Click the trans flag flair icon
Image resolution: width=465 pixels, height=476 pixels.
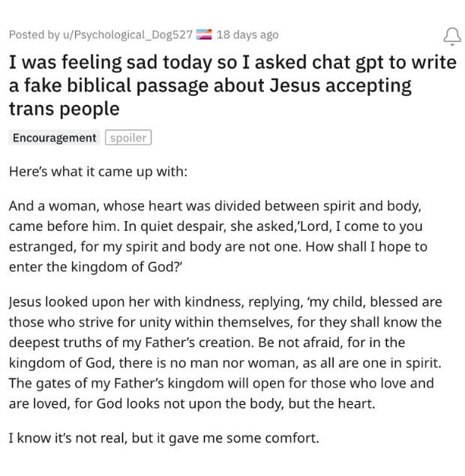[203, 34]
